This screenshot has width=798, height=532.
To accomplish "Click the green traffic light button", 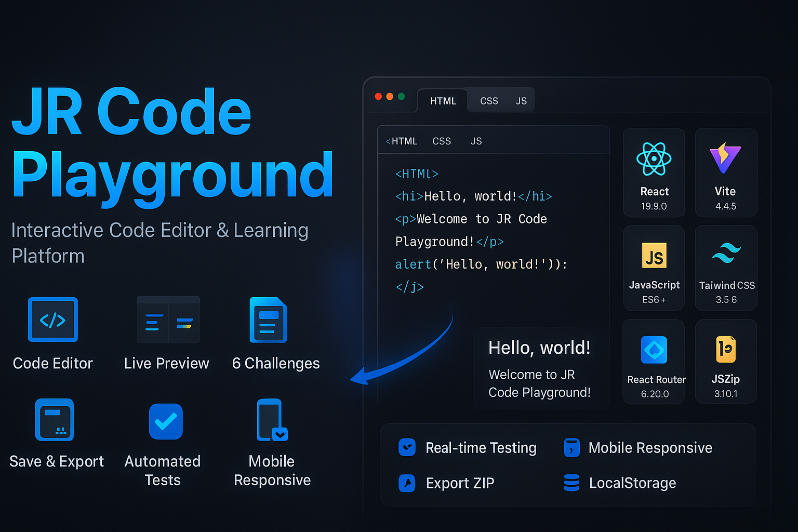I will tap(401, 96).
